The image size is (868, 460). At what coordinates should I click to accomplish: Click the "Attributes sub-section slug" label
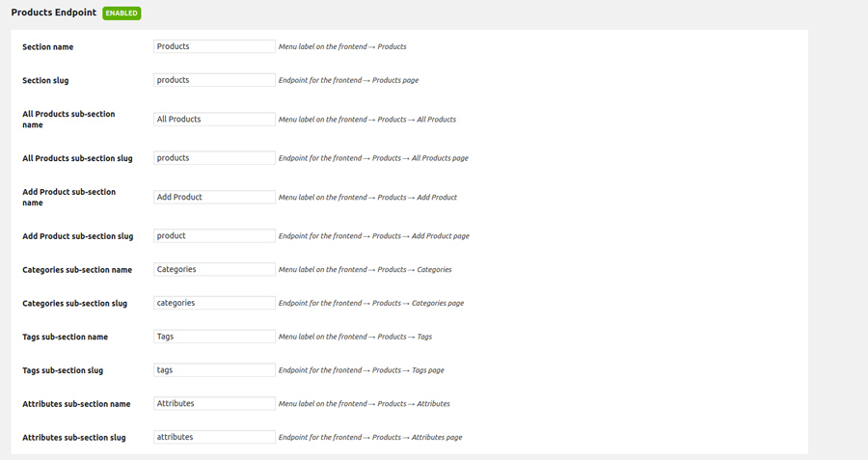click(x=74, y=438)
